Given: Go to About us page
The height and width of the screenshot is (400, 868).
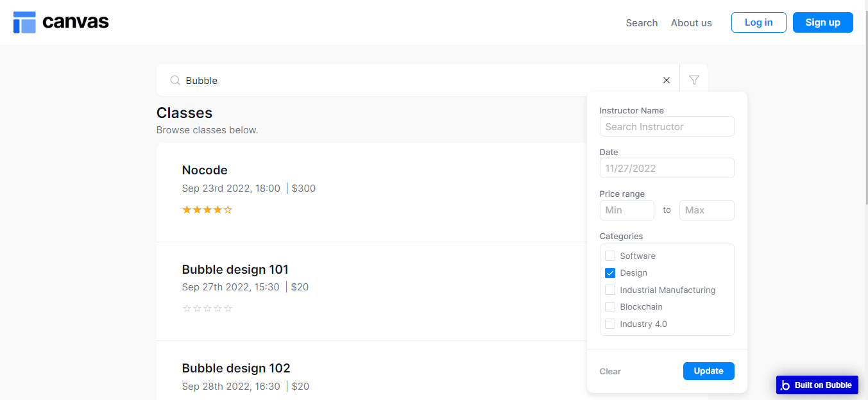Looking at the screenshot, I should pos(691,22).
